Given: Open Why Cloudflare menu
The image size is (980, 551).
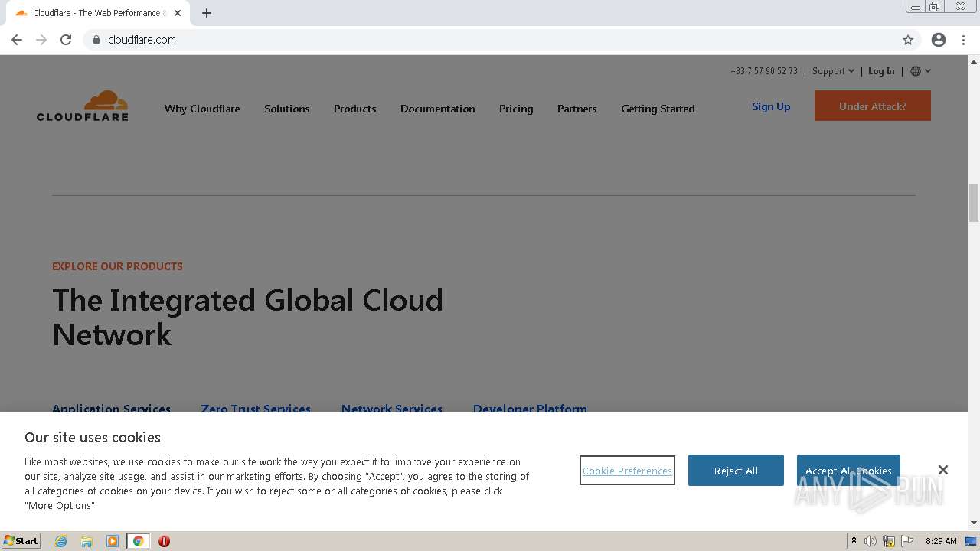Looking at the screenshot, I should tap(202, 109).
